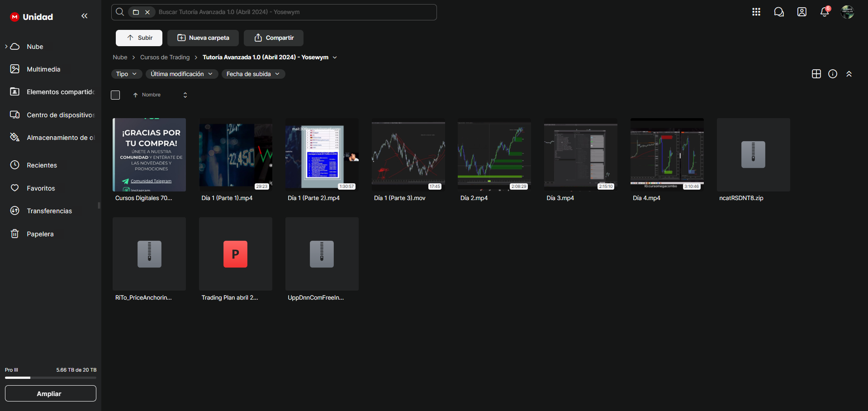Open Día 2.mp4 video thumbnail
Viewport: 868px width, 411px height.
point(494,154)
